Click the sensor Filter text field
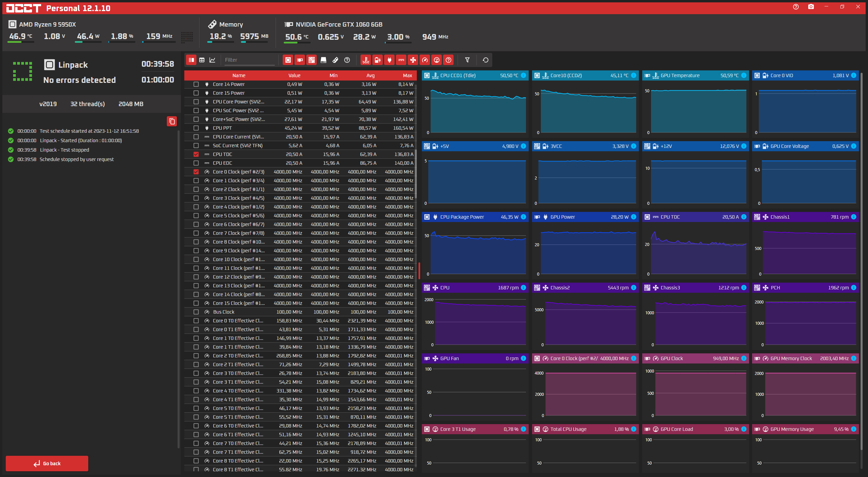 249,60
